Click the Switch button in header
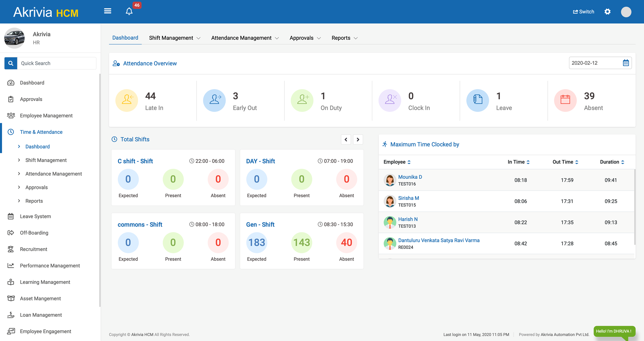This screenshot has width=644, height=341. click(583, 12)
